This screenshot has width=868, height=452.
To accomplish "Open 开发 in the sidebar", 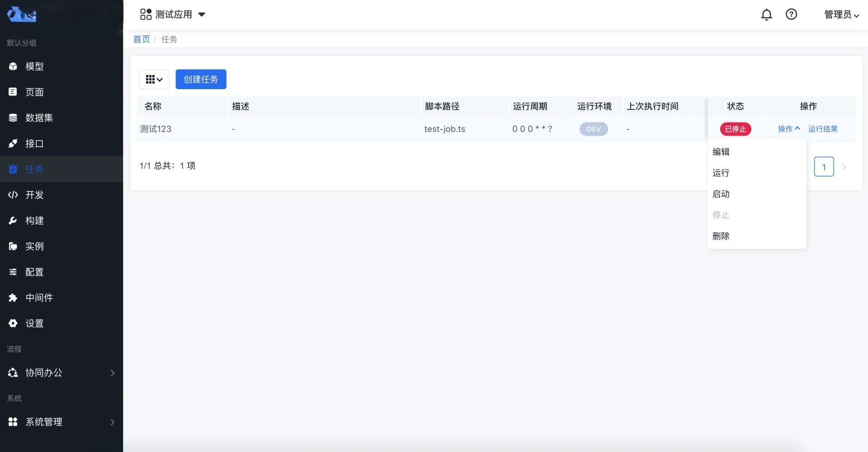I will point(61,195).
